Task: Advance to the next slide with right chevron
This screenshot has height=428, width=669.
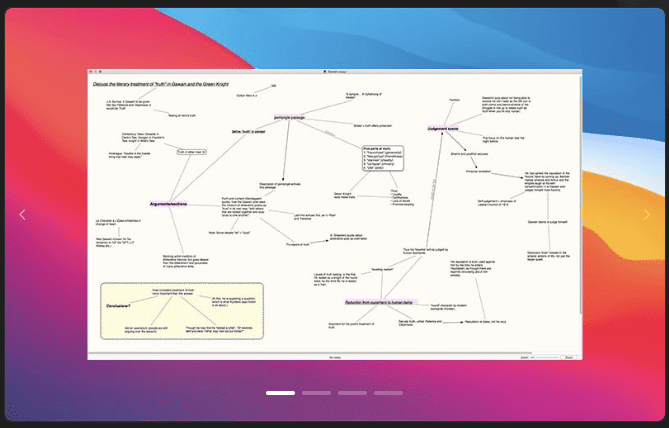Action: point(647,215)
